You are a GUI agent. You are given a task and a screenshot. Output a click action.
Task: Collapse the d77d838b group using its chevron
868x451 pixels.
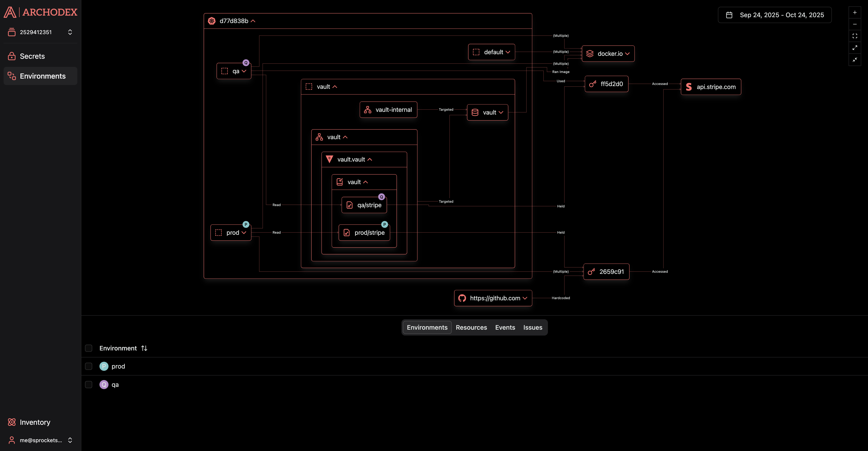pos(253,21)
